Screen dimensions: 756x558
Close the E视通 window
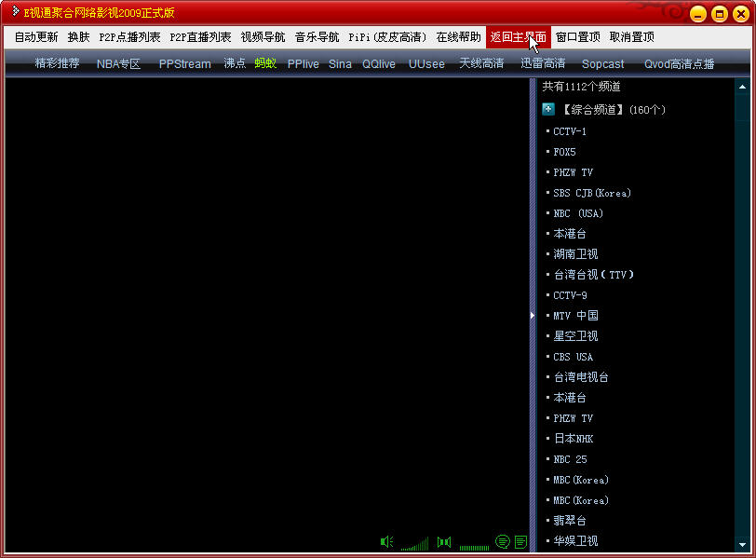[x=741, y=13]
